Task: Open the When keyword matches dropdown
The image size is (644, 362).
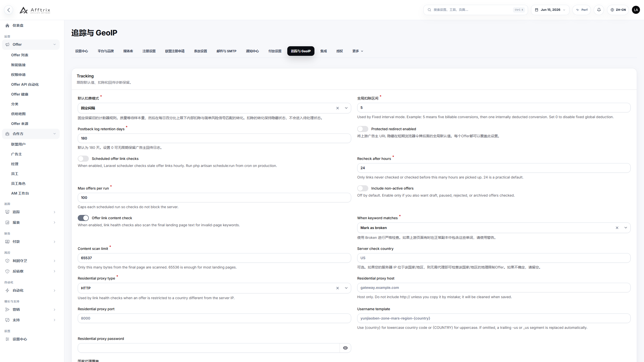Action: pos(626,228)
